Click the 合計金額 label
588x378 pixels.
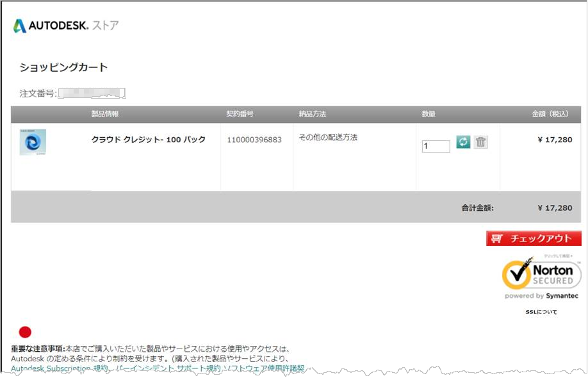[477, 208]
